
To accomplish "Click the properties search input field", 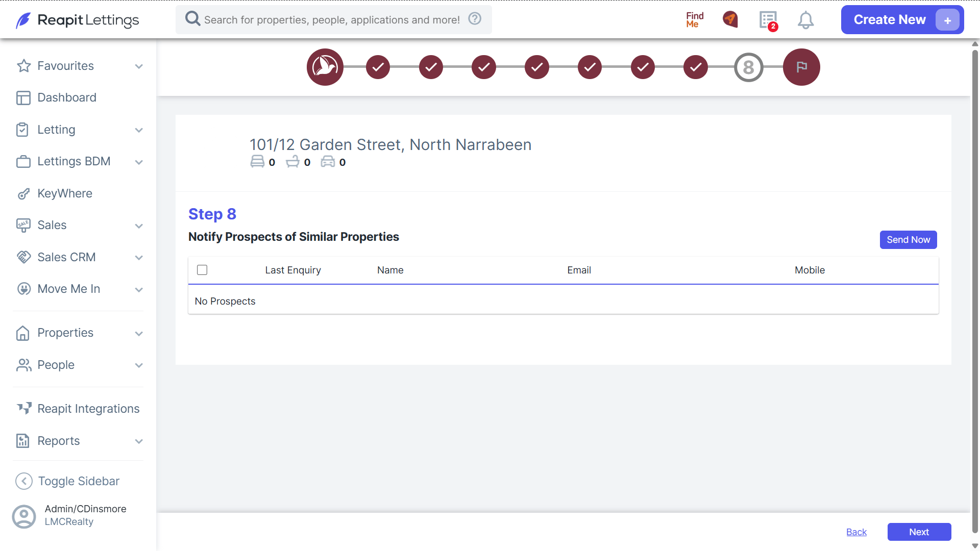I will tap(332, 20).
